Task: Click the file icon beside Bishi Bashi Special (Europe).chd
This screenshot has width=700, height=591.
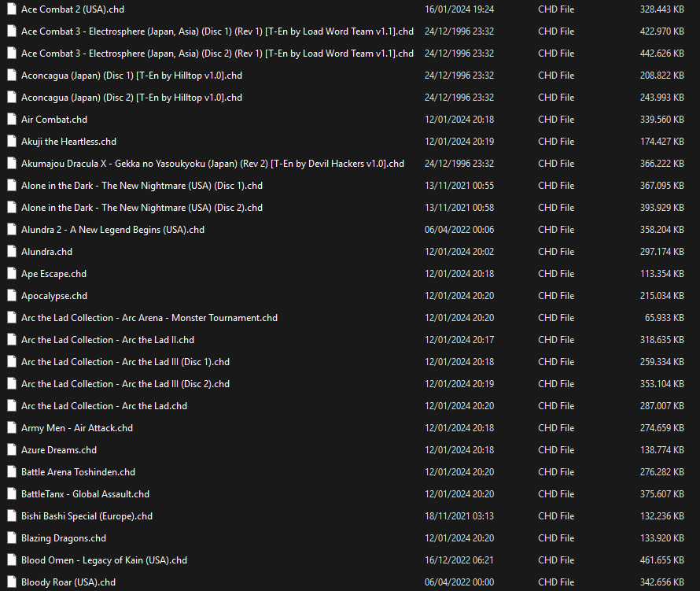Action: (12, 516)
